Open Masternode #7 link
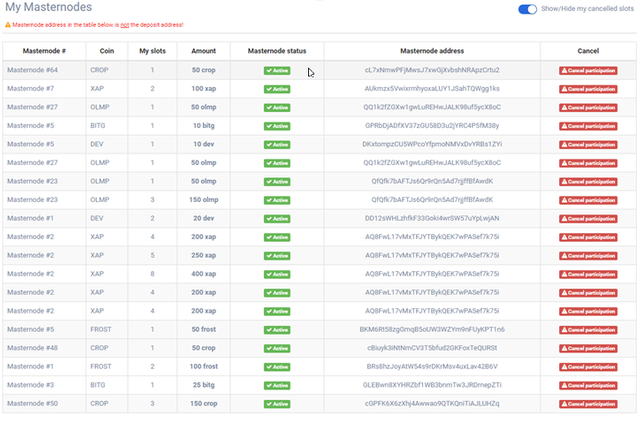 30,89
